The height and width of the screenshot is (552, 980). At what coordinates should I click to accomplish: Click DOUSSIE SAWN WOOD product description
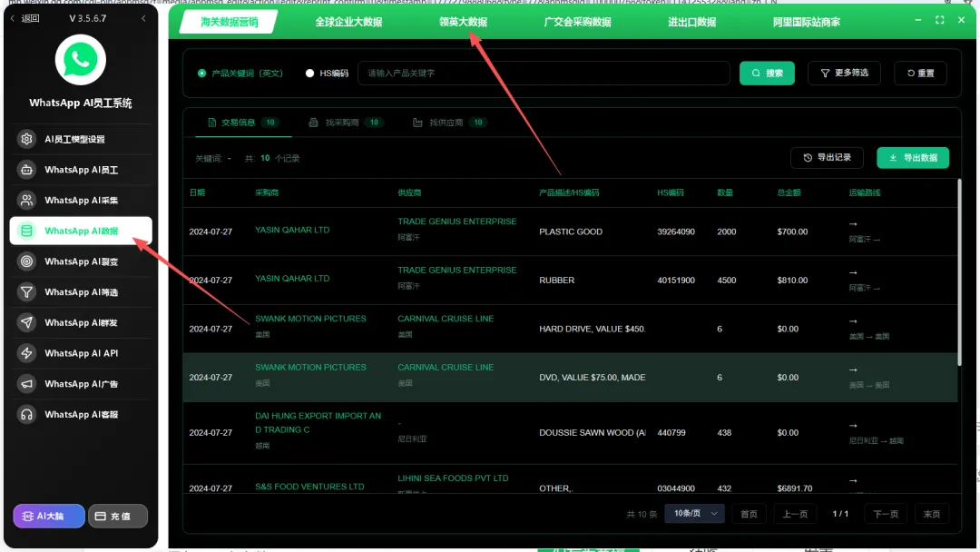593,432
